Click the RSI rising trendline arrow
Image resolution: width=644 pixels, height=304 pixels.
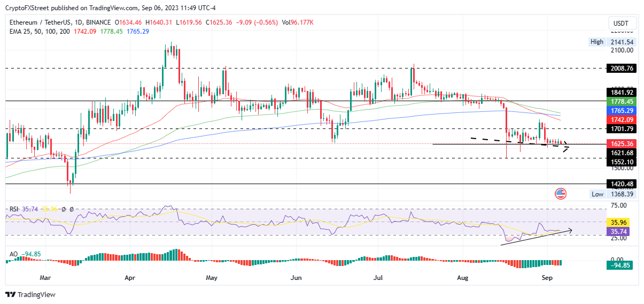pyautogui.click(x=537, y=238)
